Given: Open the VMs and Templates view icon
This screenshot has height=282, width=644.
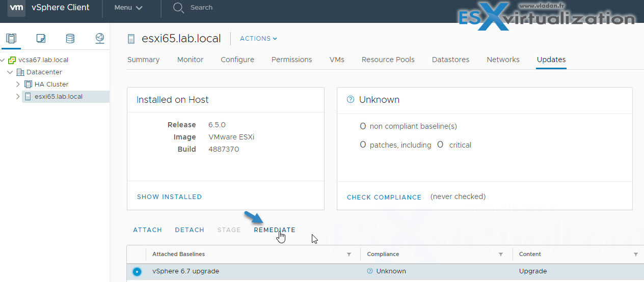Looking at the screenshot, I should pos(41,38).
